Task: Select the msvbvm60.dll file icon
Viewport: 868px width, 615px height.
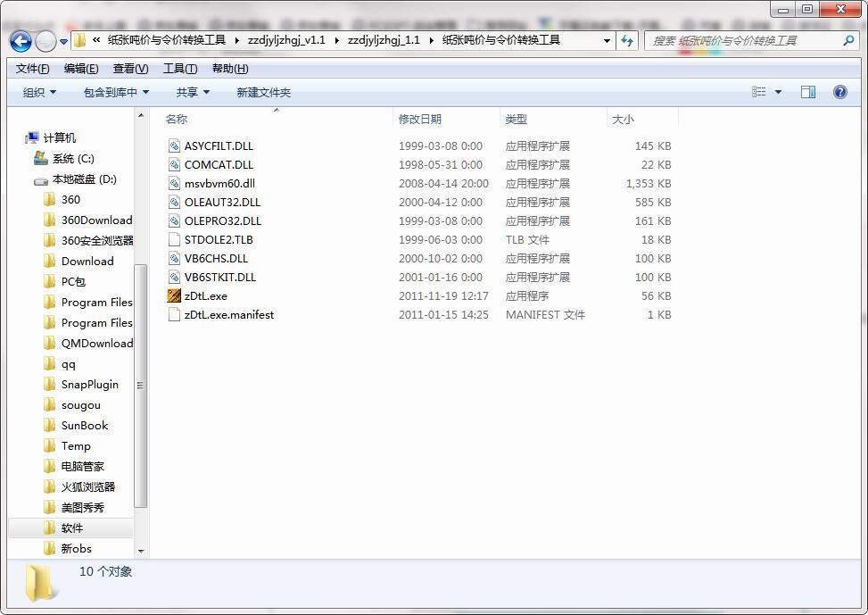Action: click(174, 183)
